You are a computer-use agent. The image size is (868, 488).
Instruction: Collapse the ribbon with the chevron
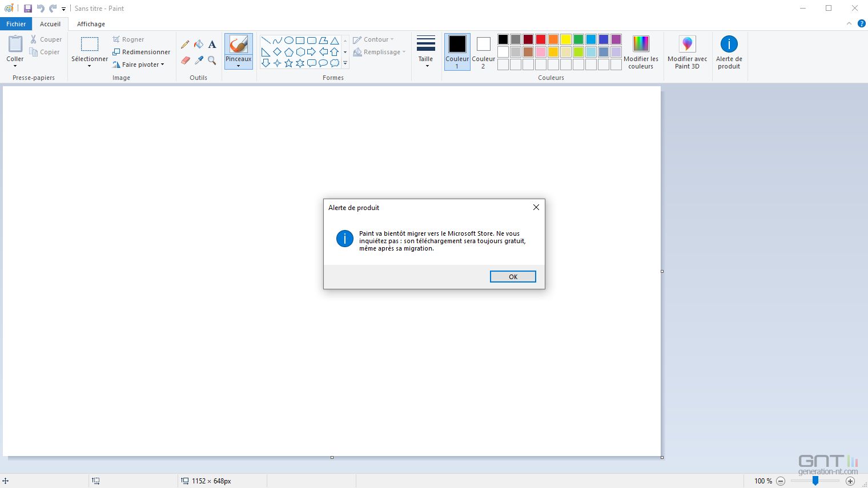click(849, 23)
